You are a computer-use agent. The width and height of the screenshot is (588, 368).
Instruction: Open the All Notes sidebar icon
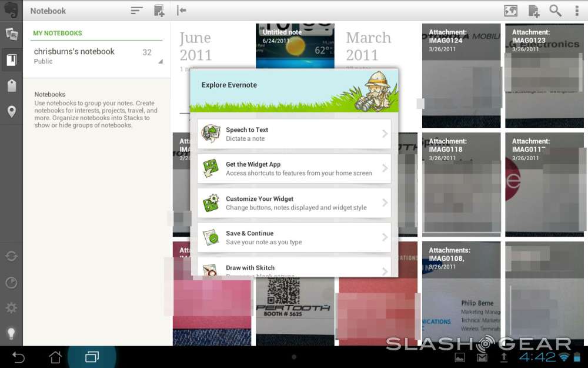click(x=11, y=34)
